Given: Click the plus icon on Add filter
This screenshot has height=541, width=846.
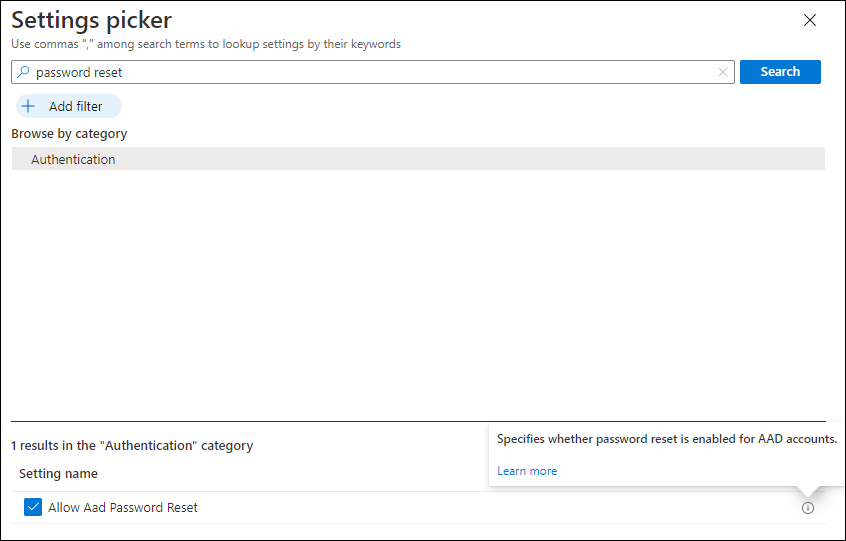Looking at the screenshot, I should coord(29,106).
